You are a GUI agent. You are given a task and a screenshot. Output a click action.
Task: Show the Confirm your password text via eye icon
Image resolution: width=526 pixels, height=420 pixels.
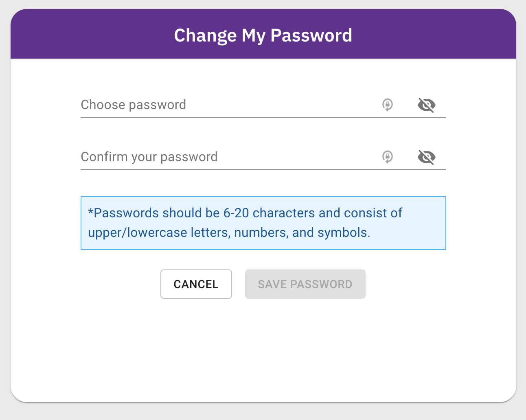coord(426,157)
